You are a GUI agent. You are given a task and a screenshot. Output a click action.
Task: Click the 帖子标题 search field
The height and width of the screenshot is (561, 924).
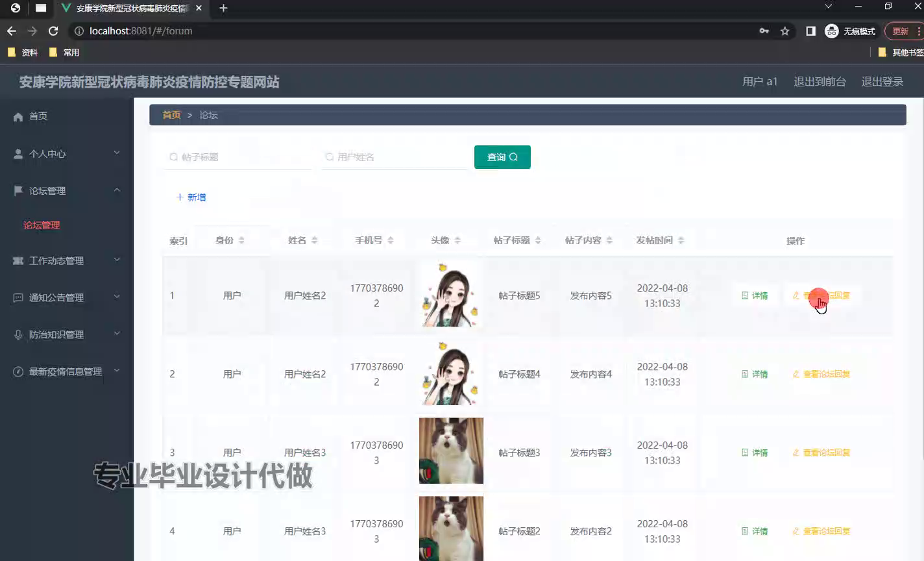pyautogui.click(x=237, y=156)
